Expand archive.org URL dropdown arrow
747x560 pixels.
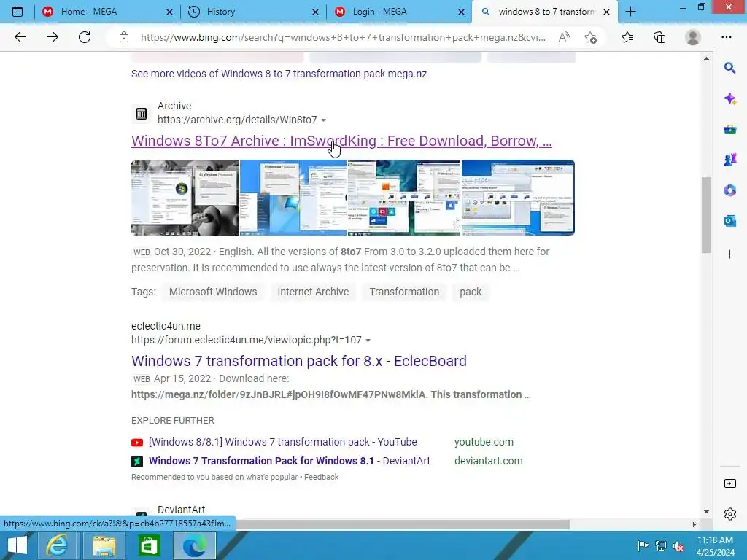tap(323, 120)
